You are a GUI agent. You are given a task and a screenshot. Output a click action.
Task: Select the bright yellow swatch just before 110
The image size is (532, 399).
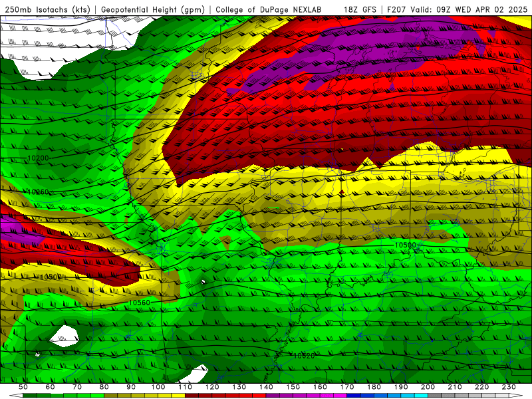[178, 395]
